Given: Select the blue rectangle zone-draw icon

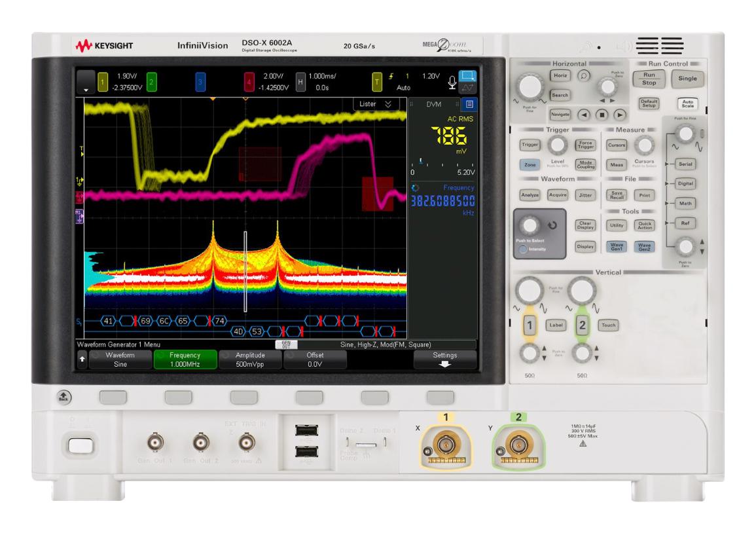Looking at the screenshot, I should pos(467,76).
